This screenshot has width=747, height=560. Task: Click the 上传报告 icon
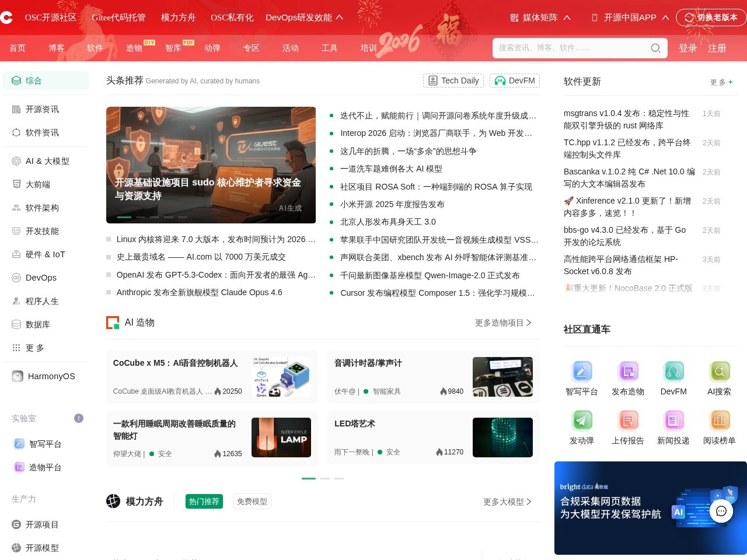click(628, 421)
